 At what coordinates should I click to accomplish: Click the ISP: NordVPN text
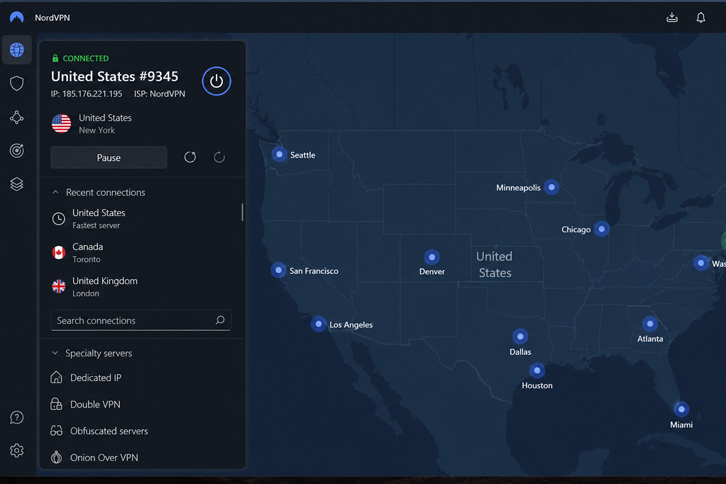[x=160, y=94]
